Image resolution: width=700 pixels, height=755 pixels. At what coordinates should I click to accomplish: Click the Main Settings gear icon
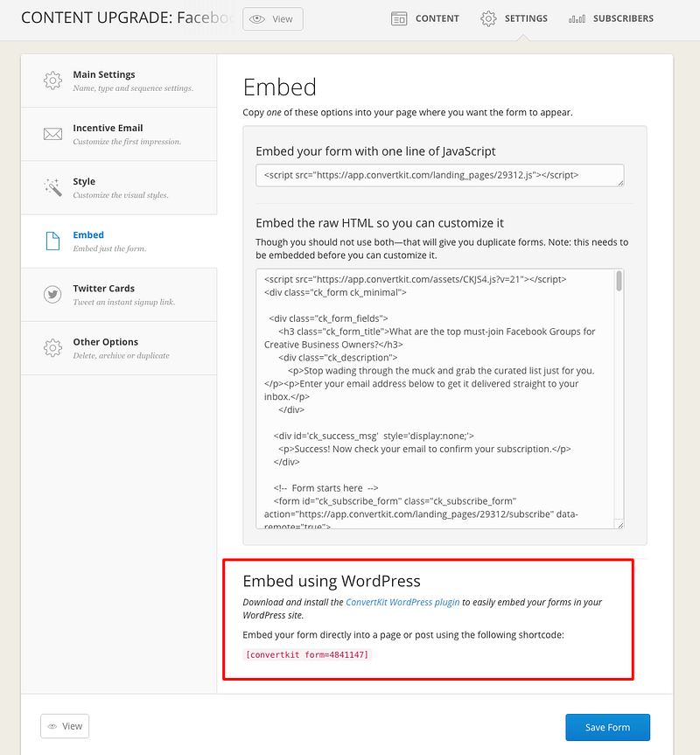coord(53,80)
